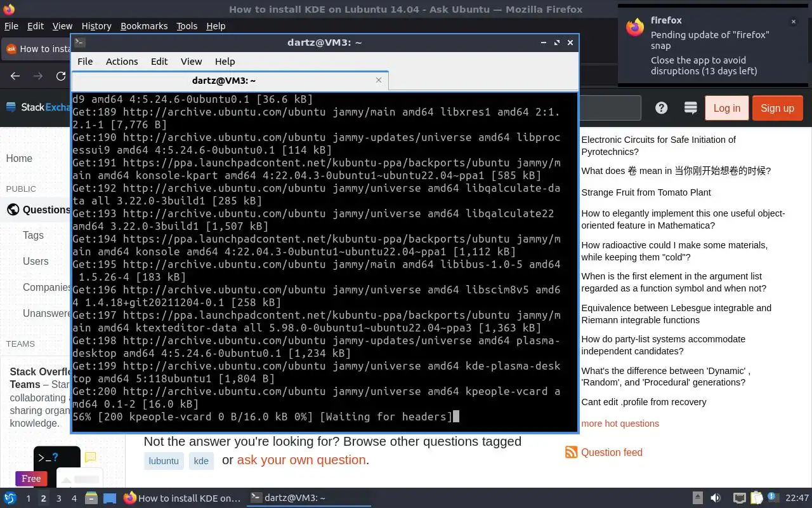812x508 pixels.
Task: Open Firefox Tools menu
Action: pos(187,26)
